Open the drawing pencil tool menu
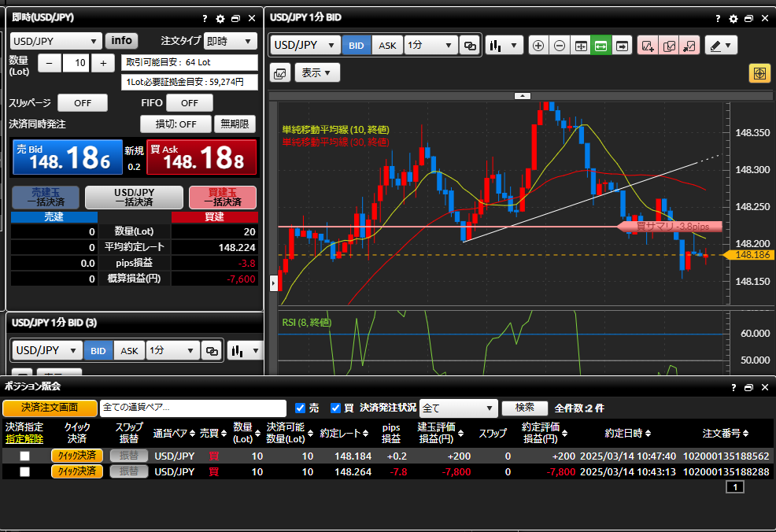776x532 pixels. (x=720, y=46)
